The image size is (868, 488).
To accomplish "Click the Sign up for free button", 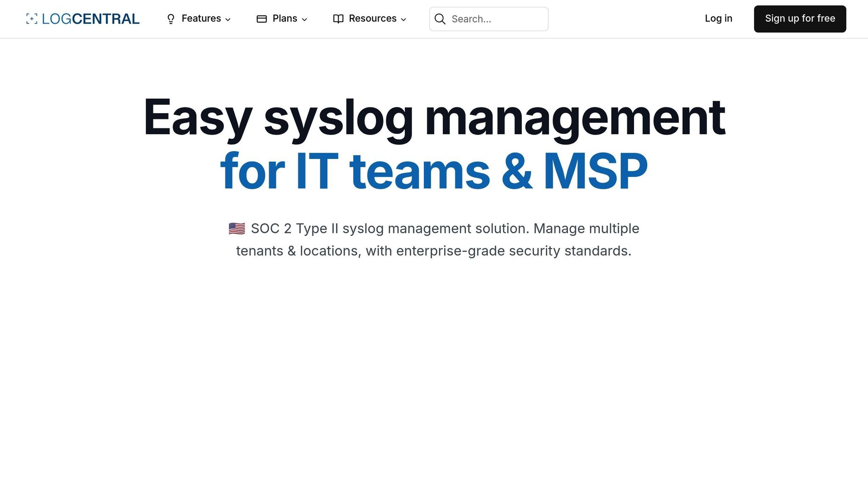I will pos(799,19).
